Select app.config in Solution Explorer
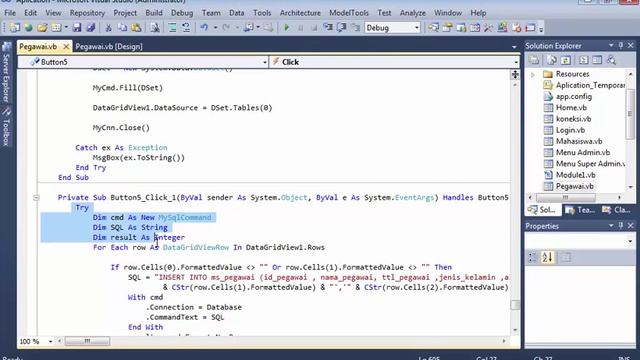Image resolution: width=640 pixels, height=360 pixels. [x=573, y=96]
